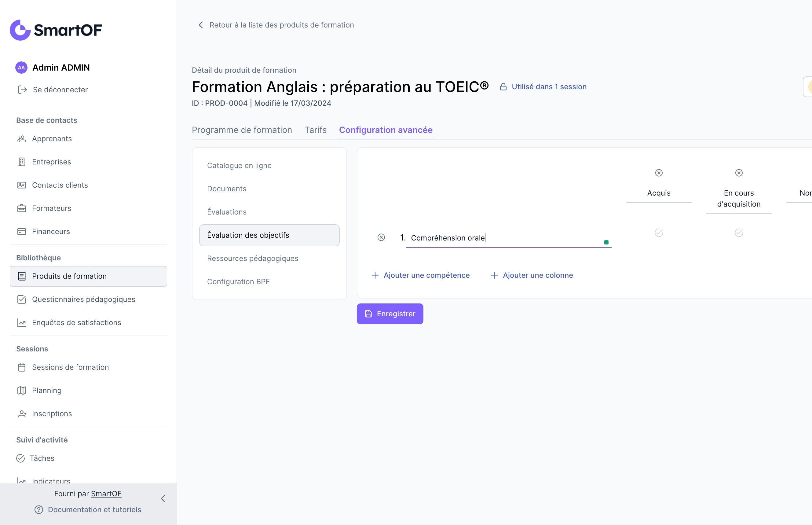Viewport: 812px width, 525px height.
Task: Delete the En cours d'acquisition column
Action: [738, 173]
